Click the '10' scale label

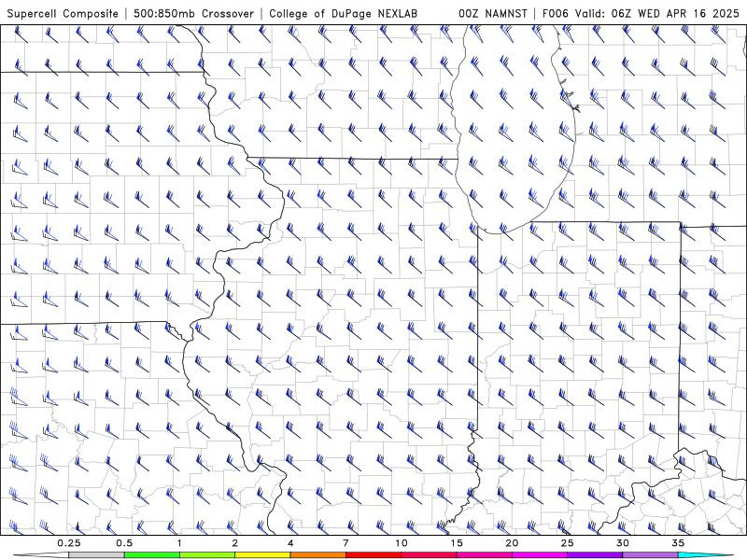click(402, 543)
